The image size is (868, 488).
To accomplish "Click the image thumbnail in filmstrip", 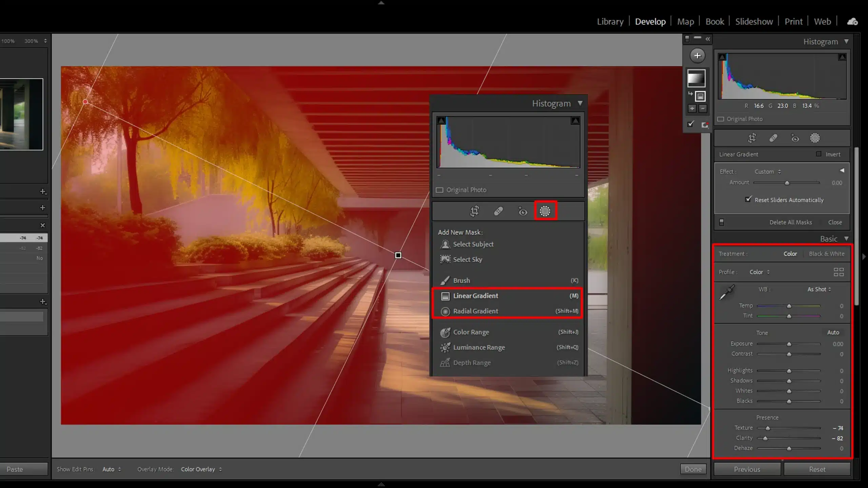I will [x=21, y=113].
